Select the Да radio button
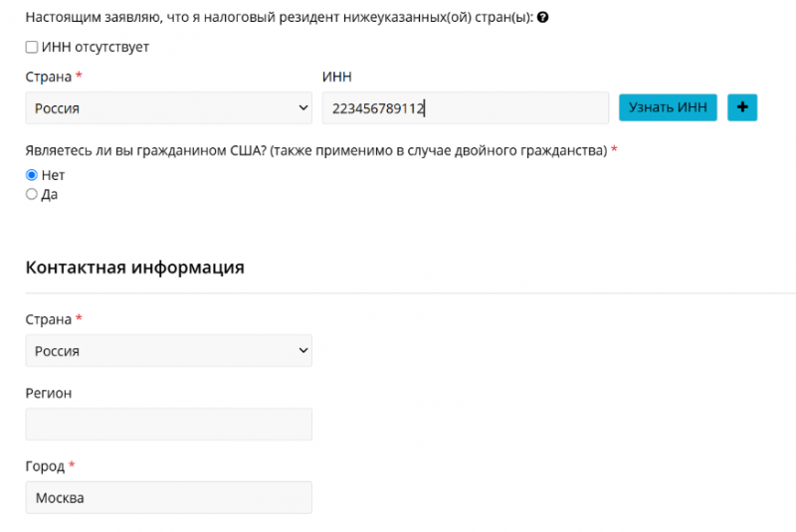This screenshot has width=796, height=532. pyautogui.click(x=32, y=195)
